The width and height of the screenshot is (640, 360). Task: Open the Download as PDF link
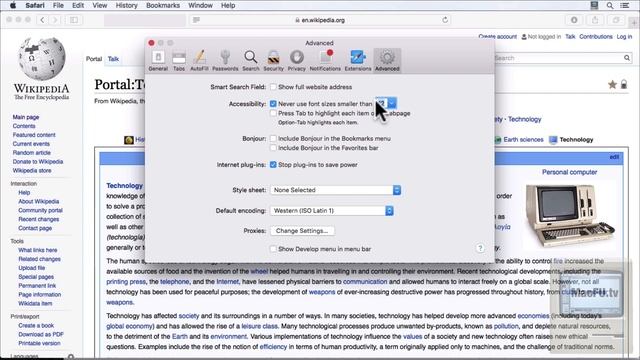[41, 334]
